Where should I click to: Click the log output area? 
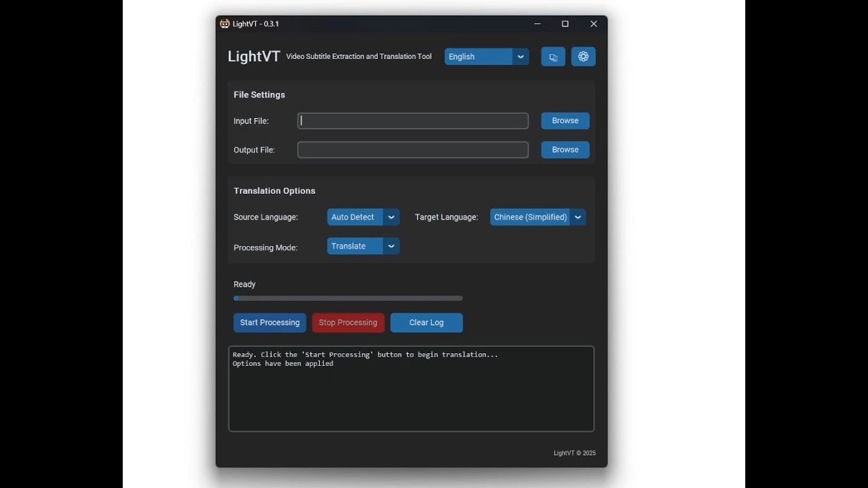pyautogui.click(x=412, y=389)
